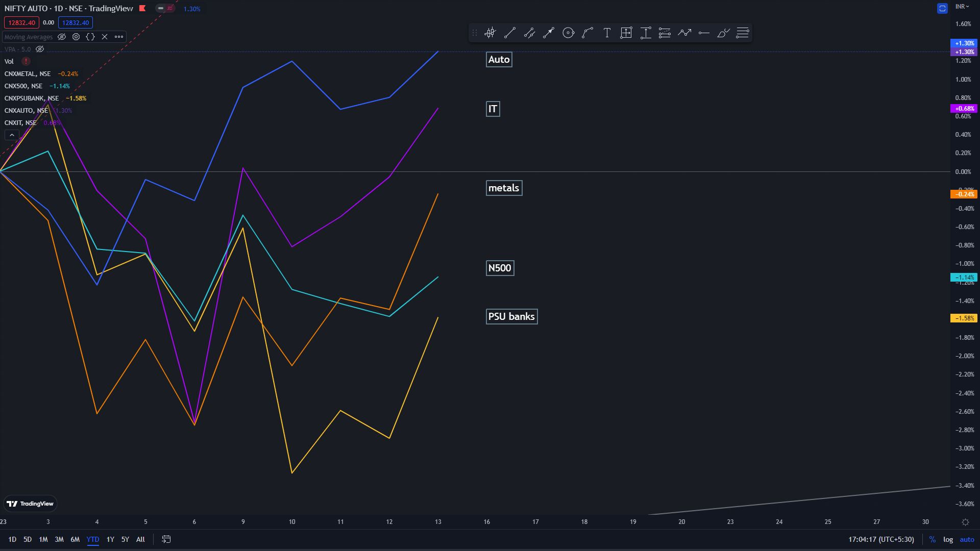
Task: Enable logarithmic scale with the log button
Action: pos(948,539)
